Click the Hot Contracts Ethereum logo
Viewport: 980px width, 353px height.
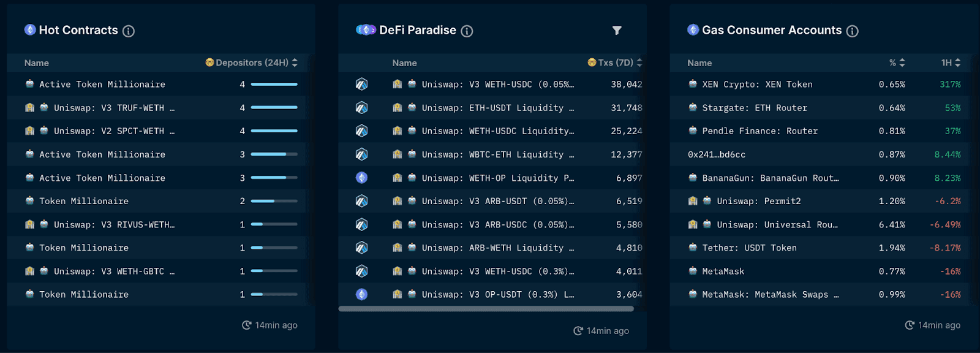pos(30,29)
